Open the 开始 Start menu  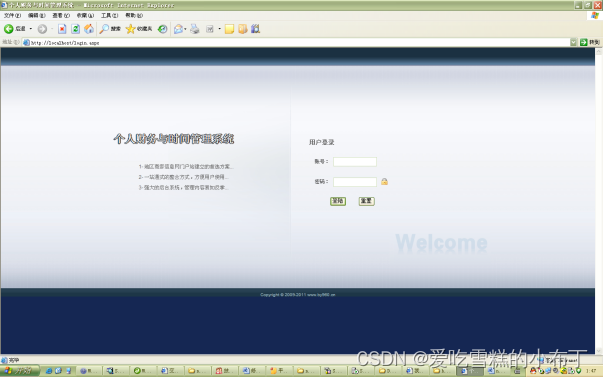[20, 371]
